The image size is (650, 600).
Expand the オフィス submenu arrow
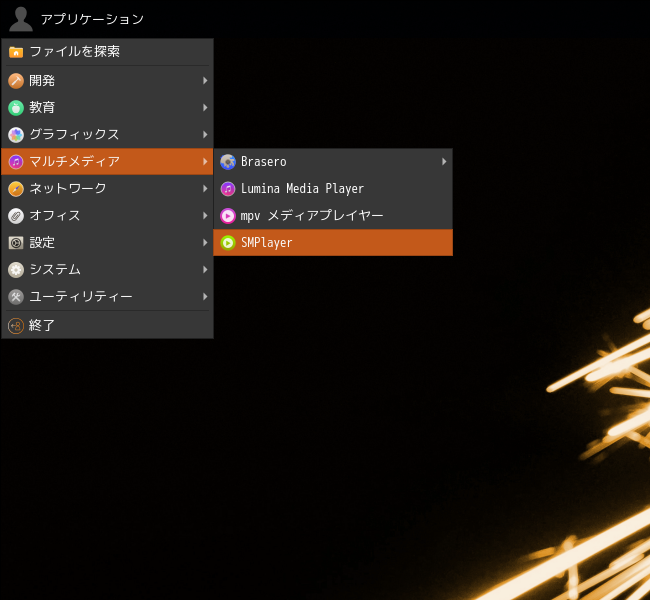tap(205, 216)
